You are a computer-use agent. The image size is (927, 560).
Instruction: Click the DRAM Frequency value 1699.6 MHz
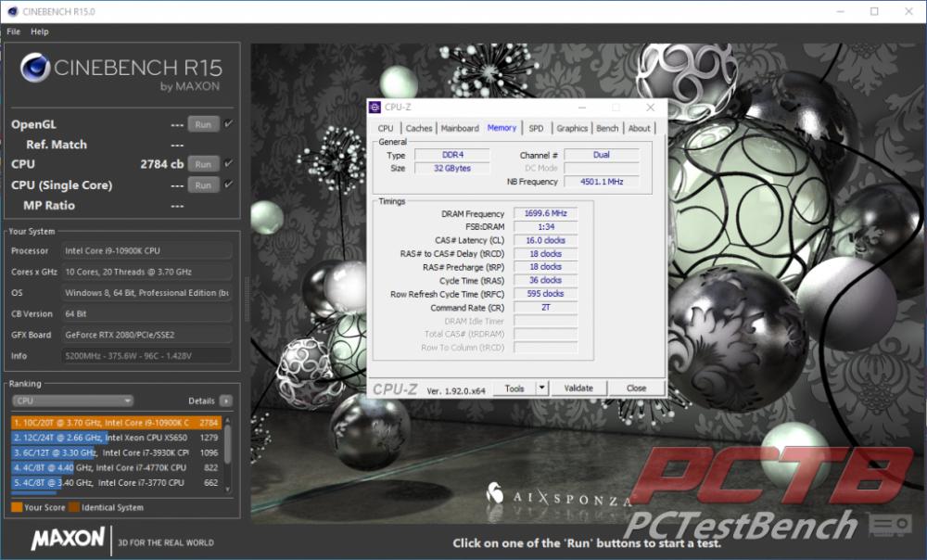pos(545,213)
